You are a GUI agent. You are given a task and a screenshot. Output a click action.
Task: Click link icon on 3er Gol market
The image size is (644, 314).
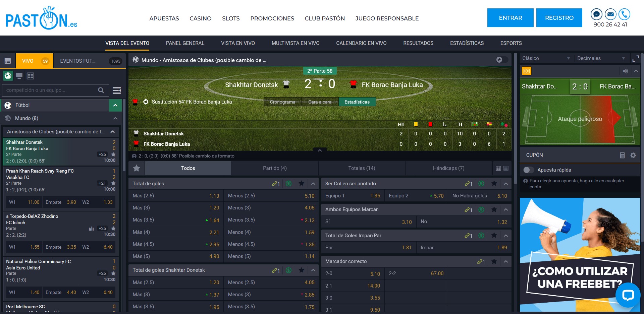[469, 184]
